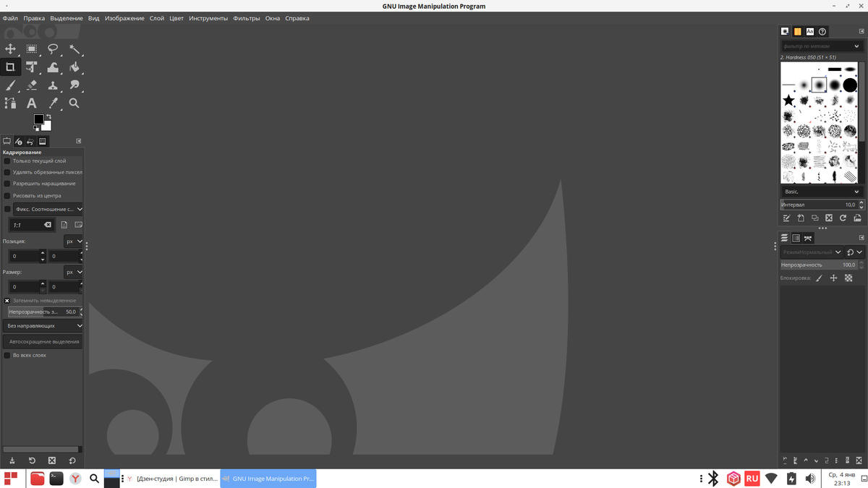The image size is (868, 488).
Task: Select the Clone stamp tool
Action: click(53, 85)
